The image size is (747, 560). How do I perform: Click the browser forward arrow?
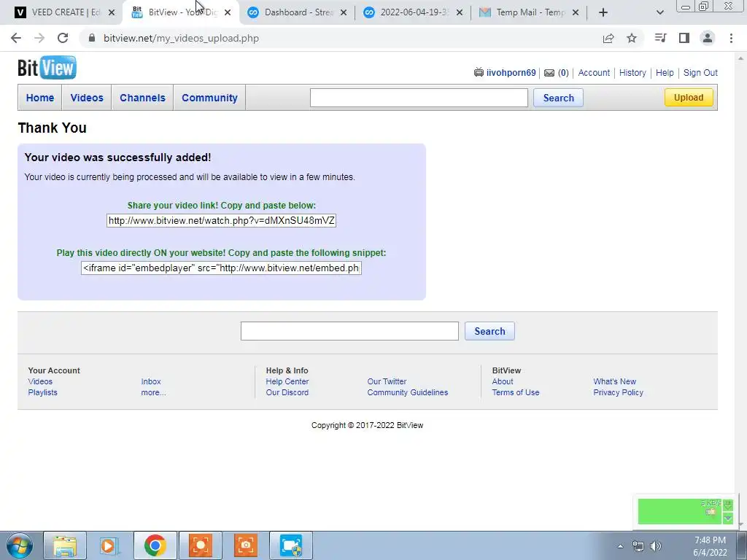tap(39, 38)
